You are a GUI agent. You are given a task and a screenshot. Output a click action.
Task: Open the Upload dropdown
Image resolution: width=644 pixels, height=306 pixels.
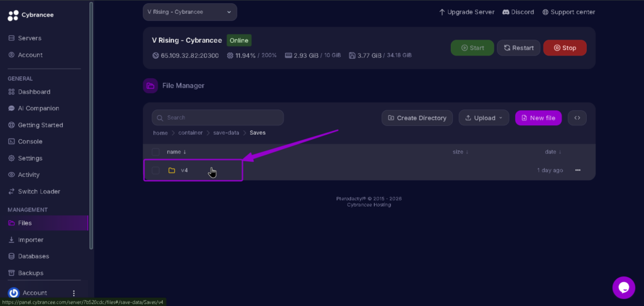[x=484, y=118]
